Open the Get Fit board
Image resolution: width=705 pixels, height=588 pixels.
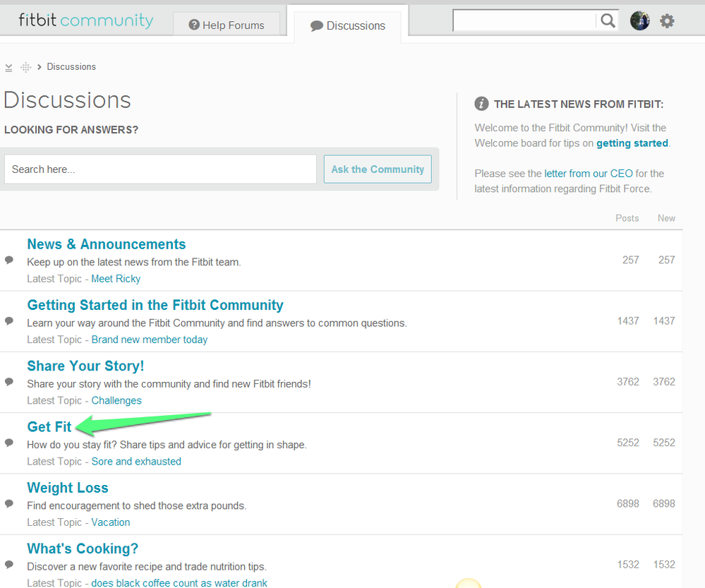(x=49, y=427)
